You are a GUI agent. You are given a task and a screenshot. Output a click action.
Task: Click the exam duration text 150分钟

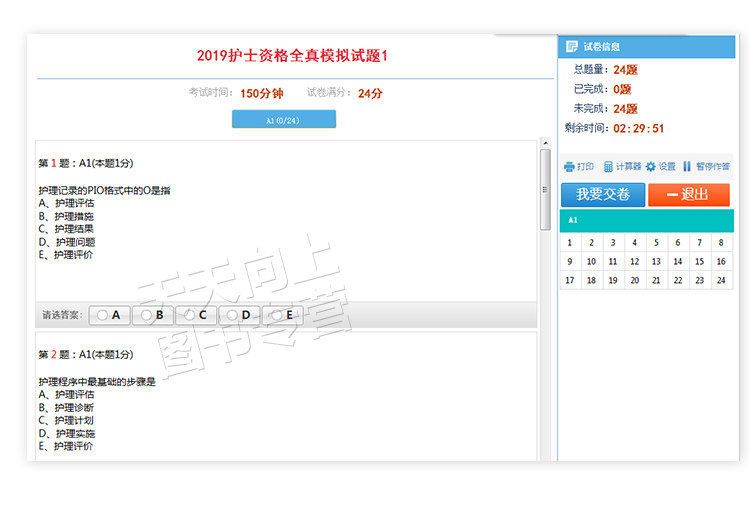(262, 93)
